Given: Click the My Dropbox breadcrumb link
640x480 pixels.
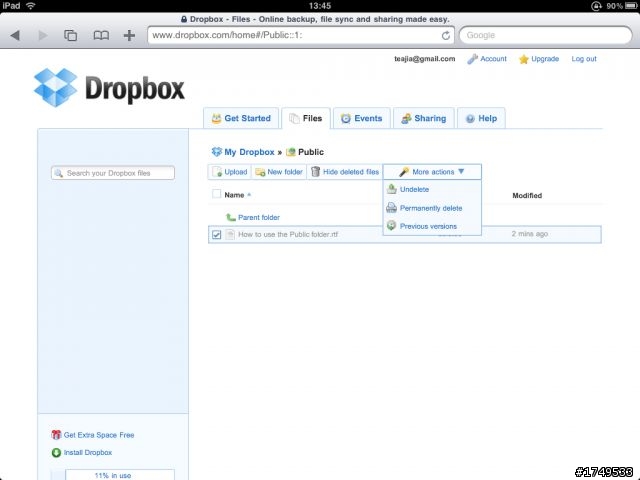Looking at the screenshot, I should pyautogui.click(x=249, y=152).
